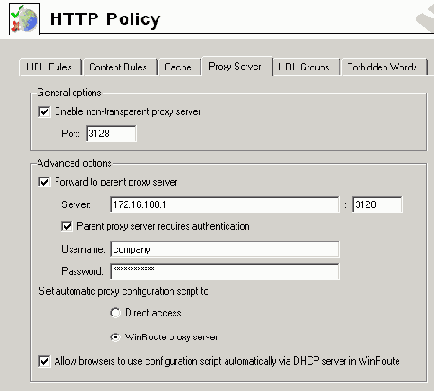Image resolution: width=434 pixels, height=391 pixels.
Task: Click the HTTP Policy heading text
Action: [105, 20]
